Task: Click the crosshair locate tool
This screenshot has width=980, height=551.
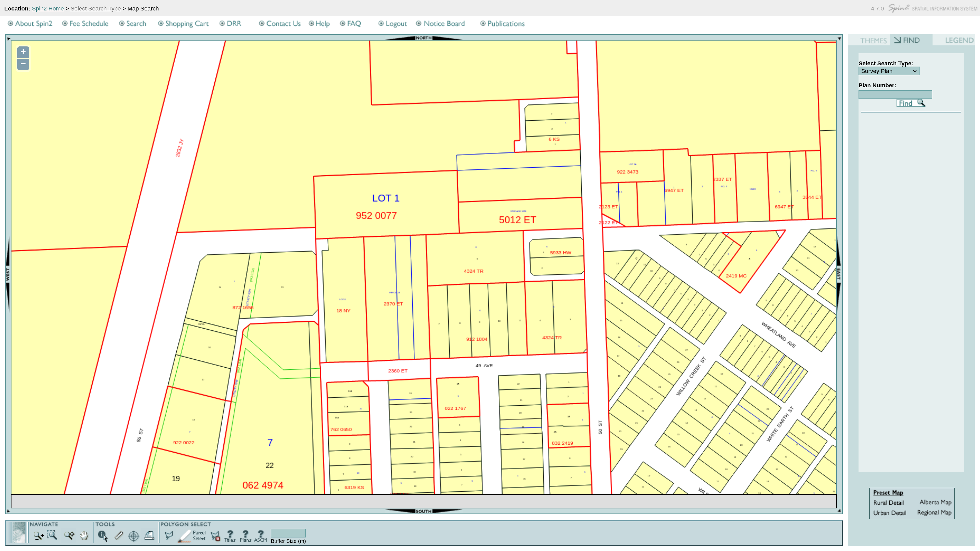Action: coord(133,536)
